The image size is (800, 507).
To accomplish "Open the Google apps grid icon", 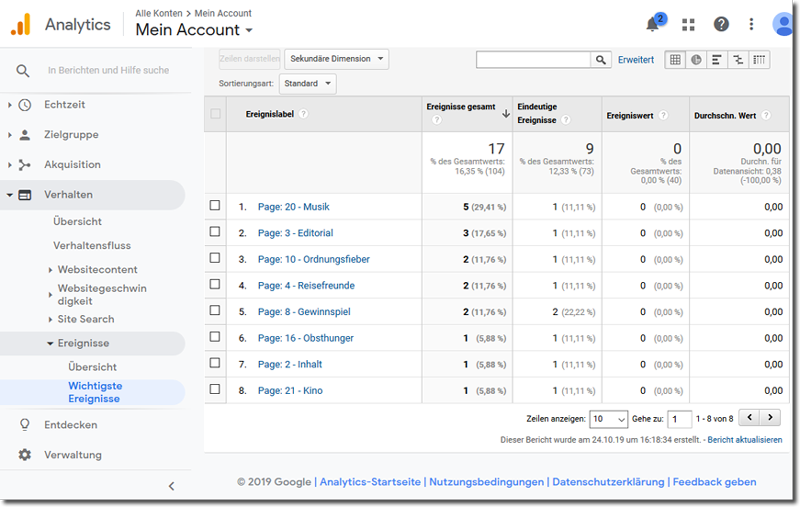I will tap(688, 24).
